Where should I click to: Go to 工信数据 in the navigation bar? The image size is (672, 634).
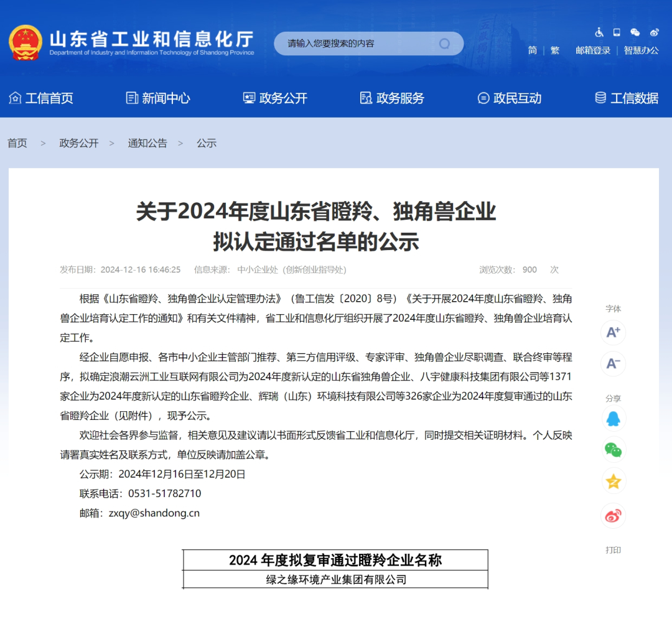[x=627, y=98]
